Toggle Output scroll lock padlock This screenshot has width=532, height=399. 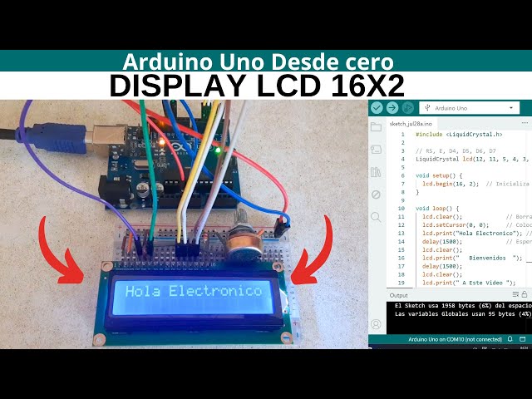pyautogui.click(x=525, y=294)
